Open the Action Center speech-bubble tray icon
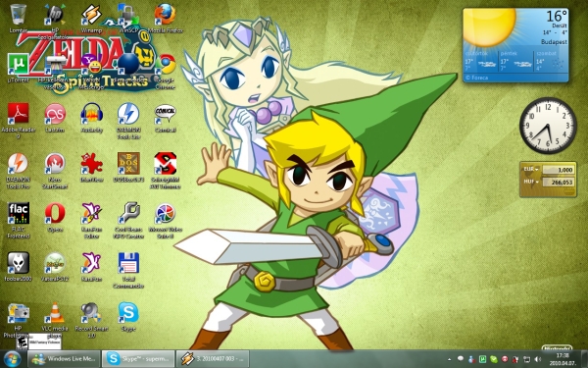Image resolution: width=588 pixels, height=368 pixels. coord(461,359)
